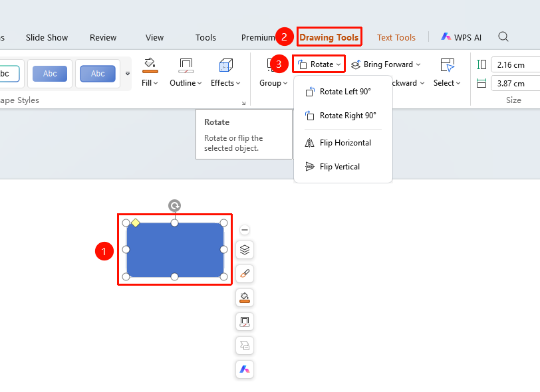Open WPS AI from the tab bar

point(462,37)
